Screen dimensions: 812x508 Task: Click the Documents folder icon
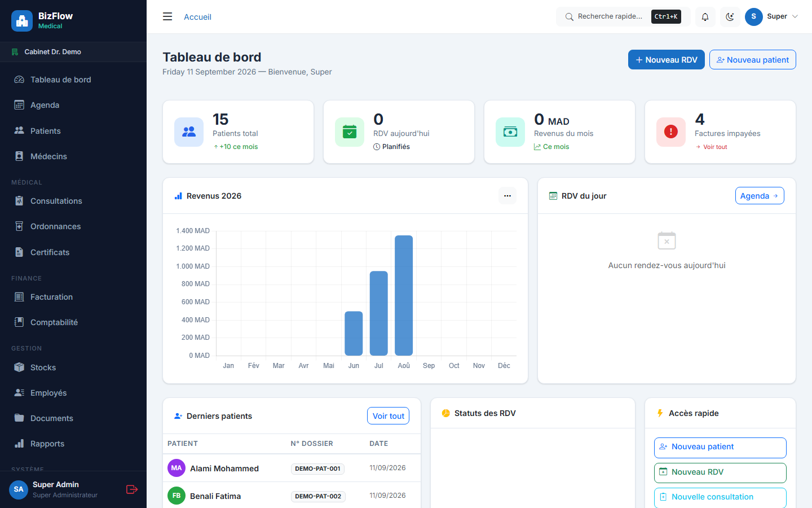(x=19, y=418)
